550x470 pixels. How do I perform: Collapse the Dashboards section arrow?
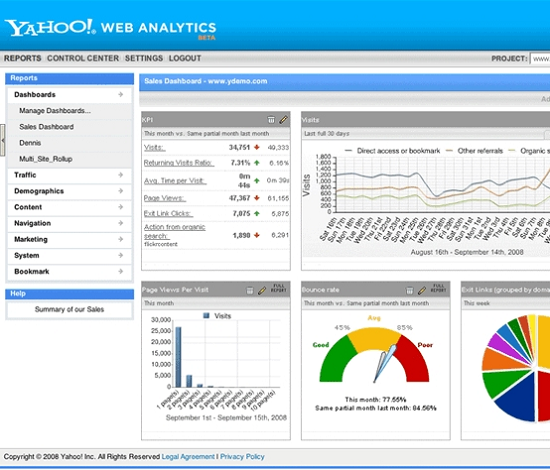pyautogui.click(x=121, y=94)
